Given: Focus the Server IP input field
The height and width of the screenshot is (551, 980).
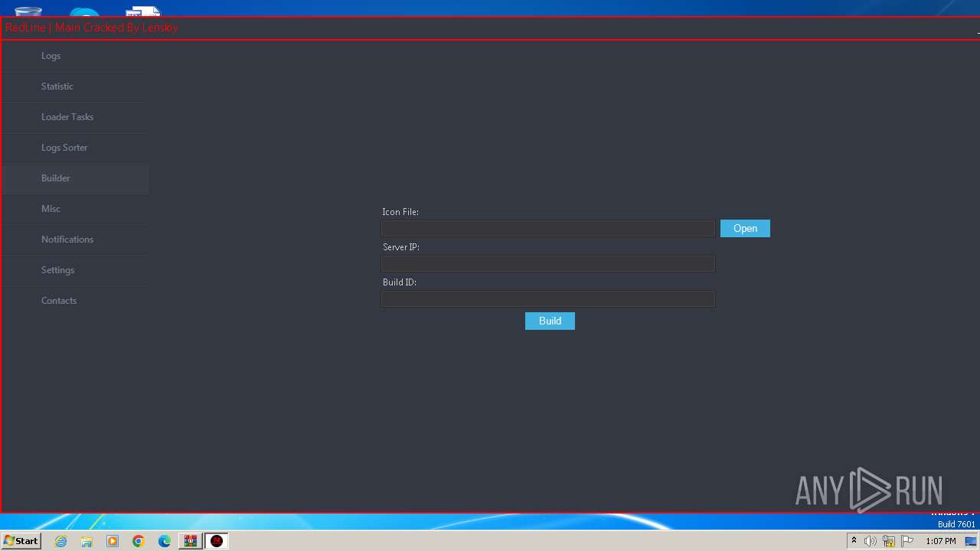Looking at the screenshot, I should coord(548,263).
